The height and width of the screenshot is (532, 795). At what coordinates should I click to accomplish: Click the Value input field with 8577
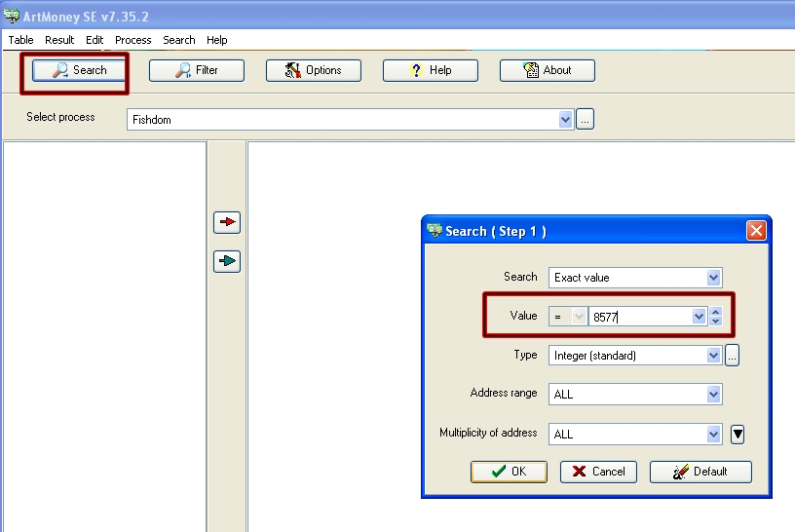[x=640, y=317]
